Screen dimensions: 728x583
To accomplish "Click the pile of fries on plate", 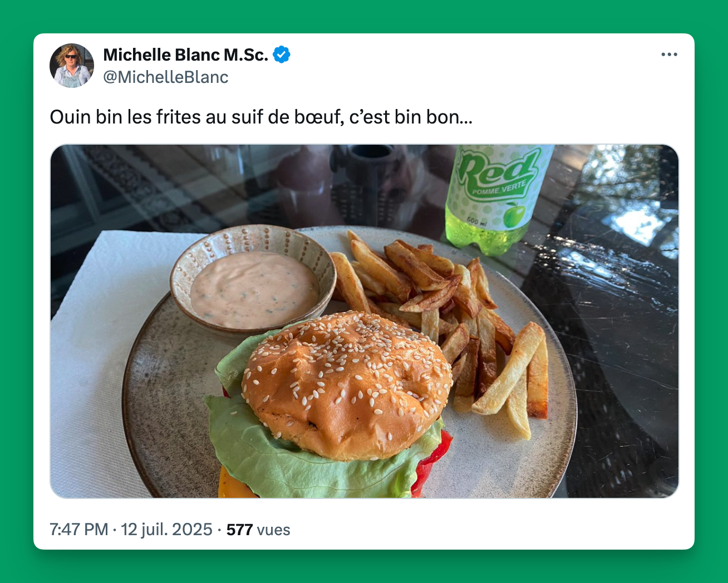I will [x=445, y=323].
